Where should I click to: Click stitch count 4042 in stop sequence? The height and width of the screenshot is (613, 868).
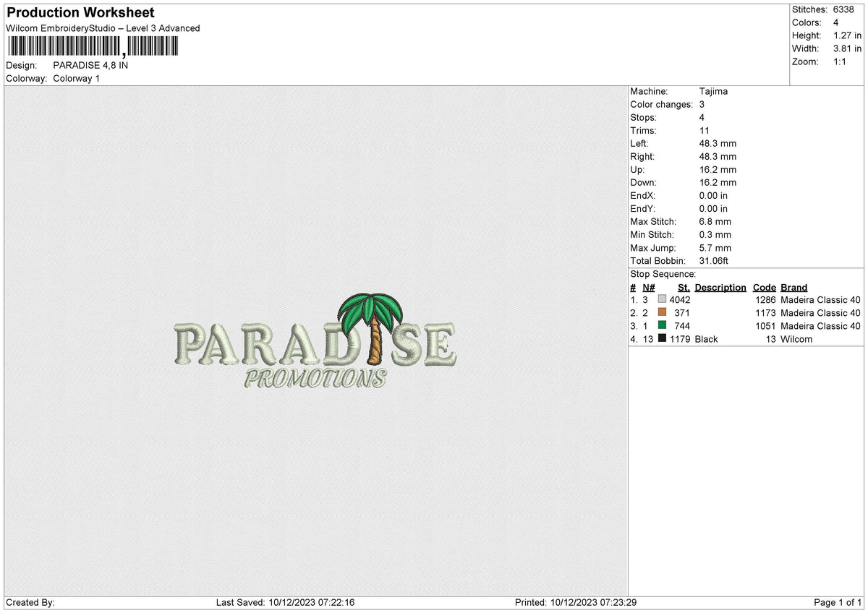coord(680,299)
